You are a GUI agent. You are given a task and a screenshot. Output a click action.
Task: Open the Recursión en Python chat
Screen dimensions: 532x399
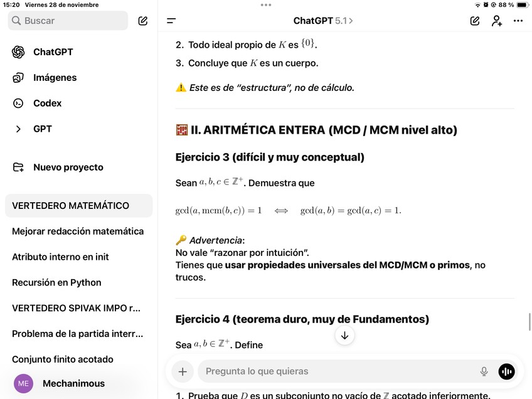point(56,282)
